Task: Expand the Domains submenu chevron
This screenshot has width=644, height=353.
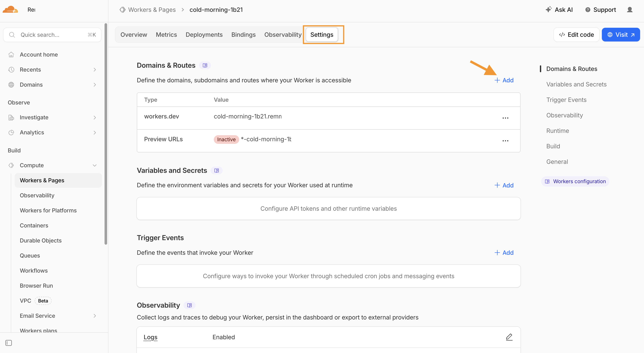Action: (95, 85)
